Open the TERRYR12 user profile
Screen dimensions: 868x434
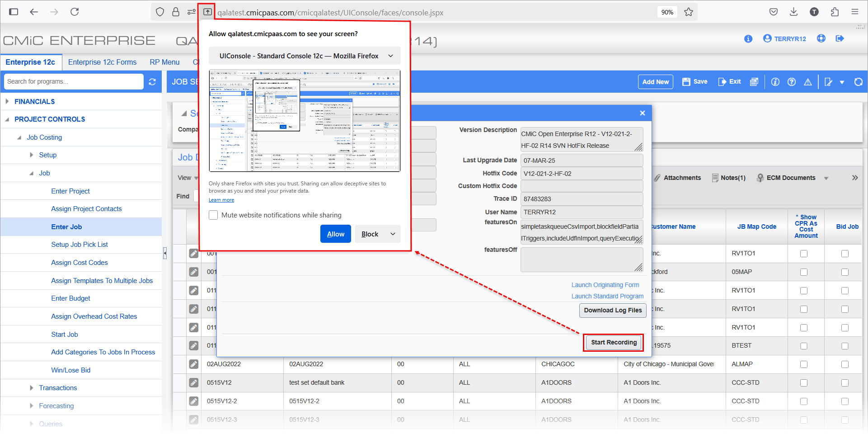(x=784, y=38)
